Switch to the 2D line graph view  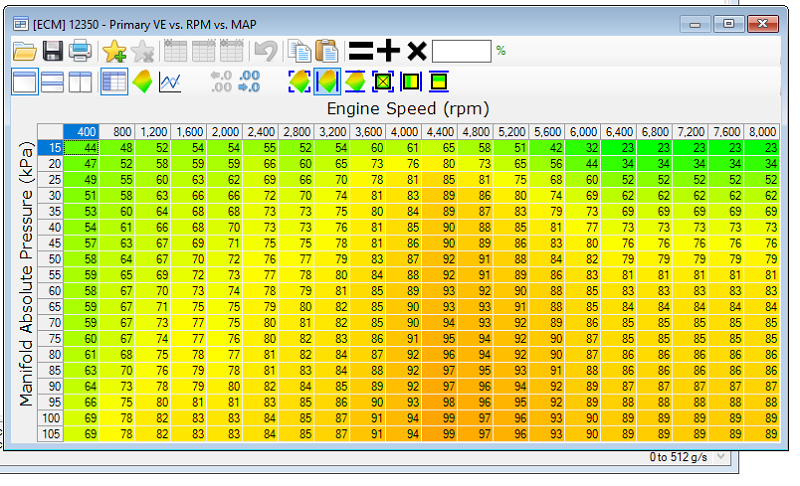point(170,82)
